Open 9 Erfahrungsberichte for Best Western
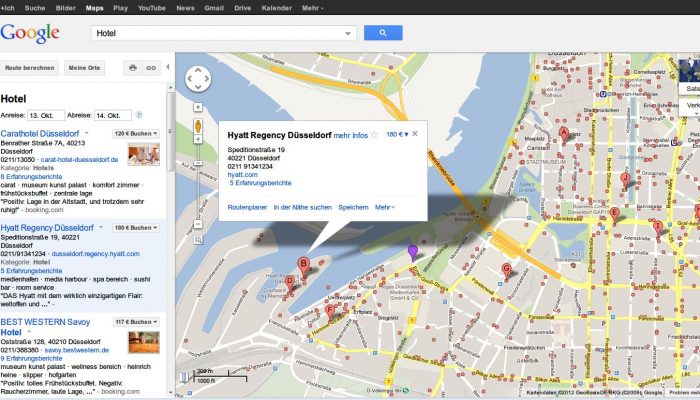The image size is (700, 400). click(x=31, y=358)
